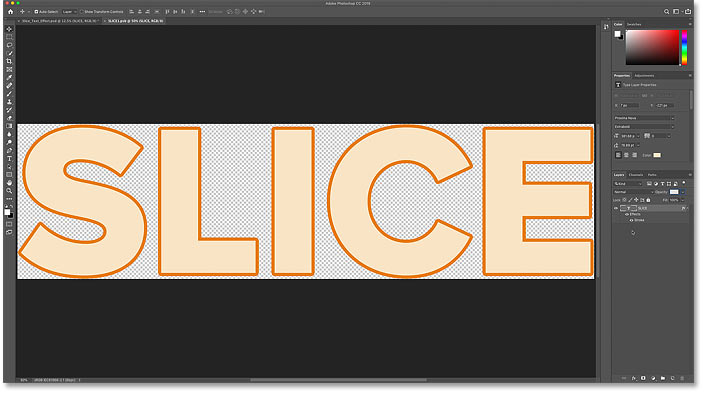Open the Normal blend mode dropdown
The image size is (704, 394).
634,192
